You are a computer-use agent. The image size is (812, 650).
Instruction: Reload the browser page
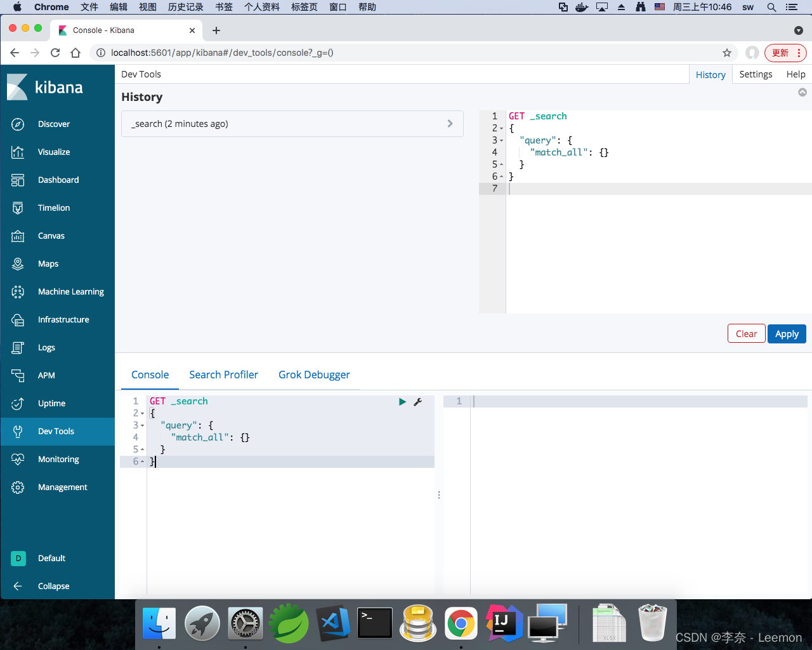pos(55,53)
